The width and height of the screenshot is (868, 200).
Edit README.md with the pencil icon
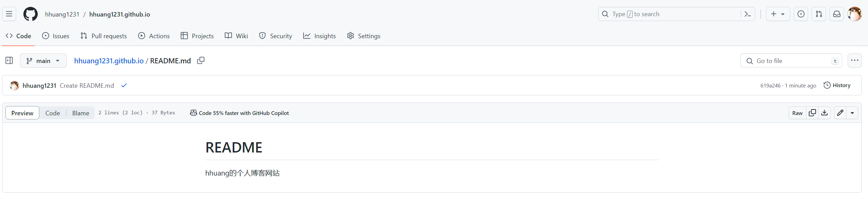840,113
